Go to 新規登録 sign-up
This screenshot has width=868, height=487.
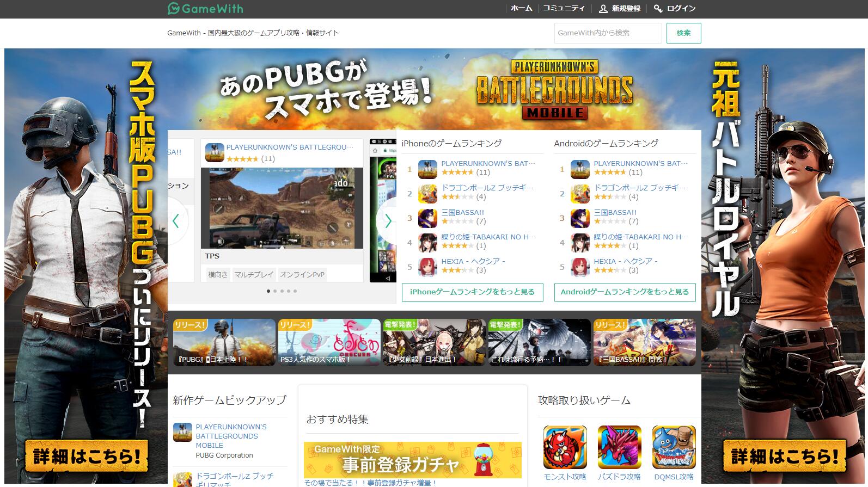click(x=626, y=9)
